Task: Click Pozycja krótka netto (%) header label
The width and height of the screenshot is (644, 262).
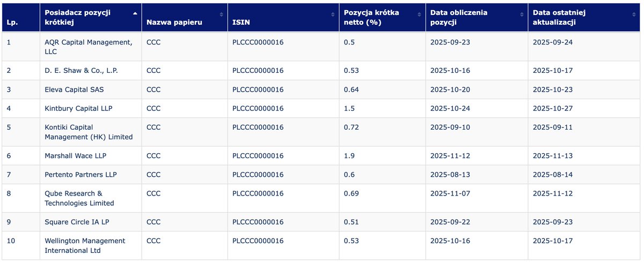Action: (x=371, y=18)
